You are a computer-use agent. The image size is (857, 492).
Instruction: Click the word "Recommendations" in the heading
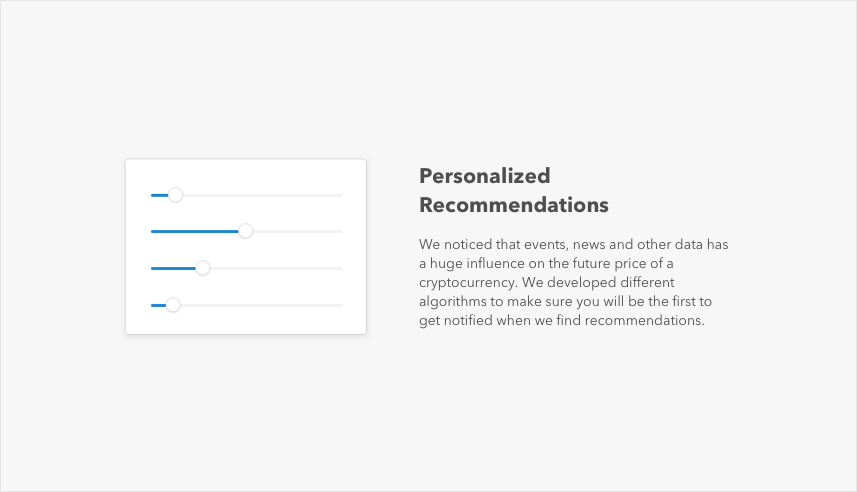coord(514,205)
